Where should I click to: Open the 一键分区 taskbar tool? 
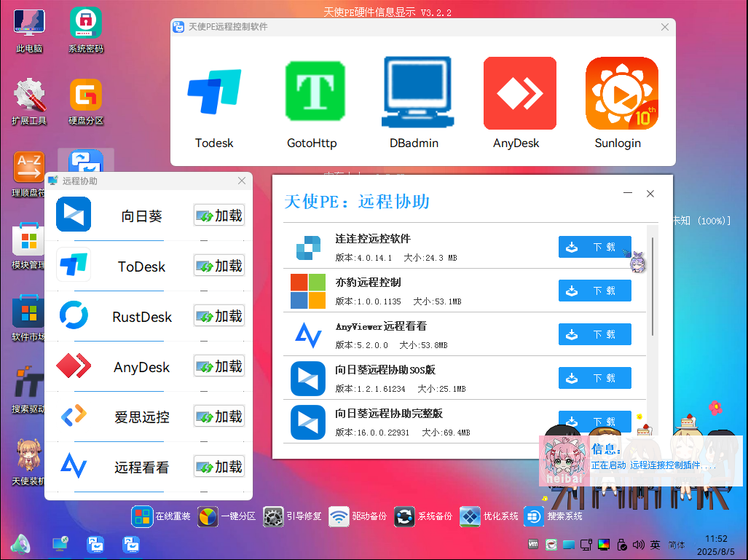[207, 516]
